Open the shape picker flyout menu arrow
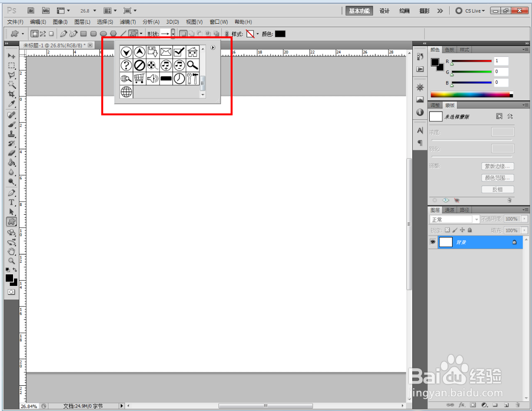This screenshot has width=532, height=411. (x=213, y=47)
